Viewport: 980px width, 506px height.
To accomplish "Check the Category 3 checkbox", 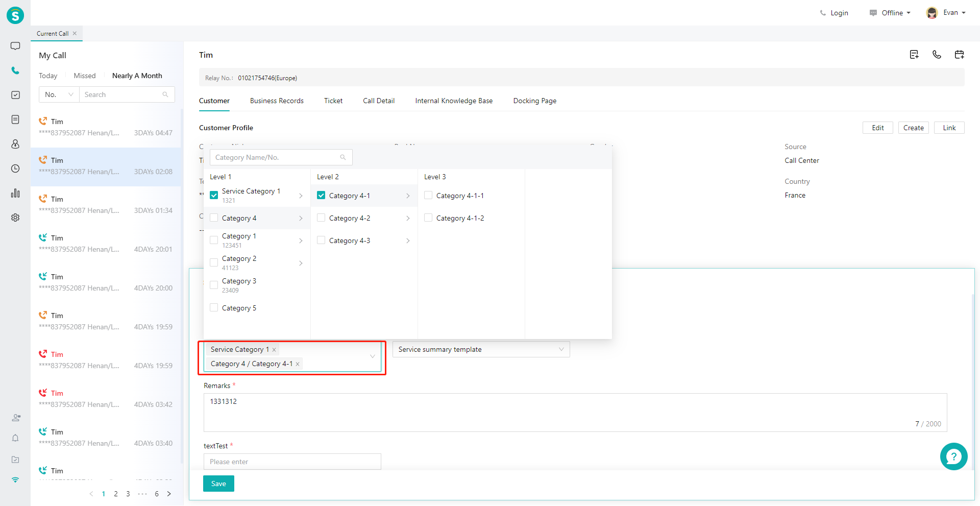I will (x=214, y=285).
